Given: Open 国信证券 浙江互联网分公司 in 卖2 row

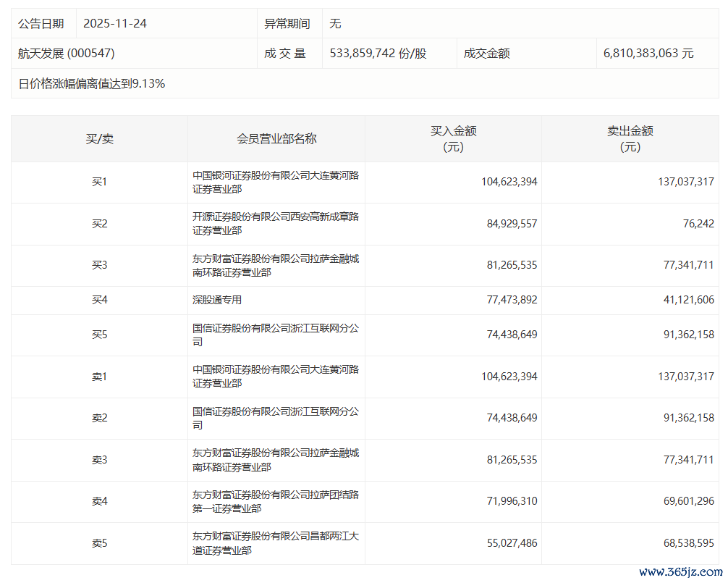Looking at the screenshot, I should pyautogui.click(x=276, y=418).
